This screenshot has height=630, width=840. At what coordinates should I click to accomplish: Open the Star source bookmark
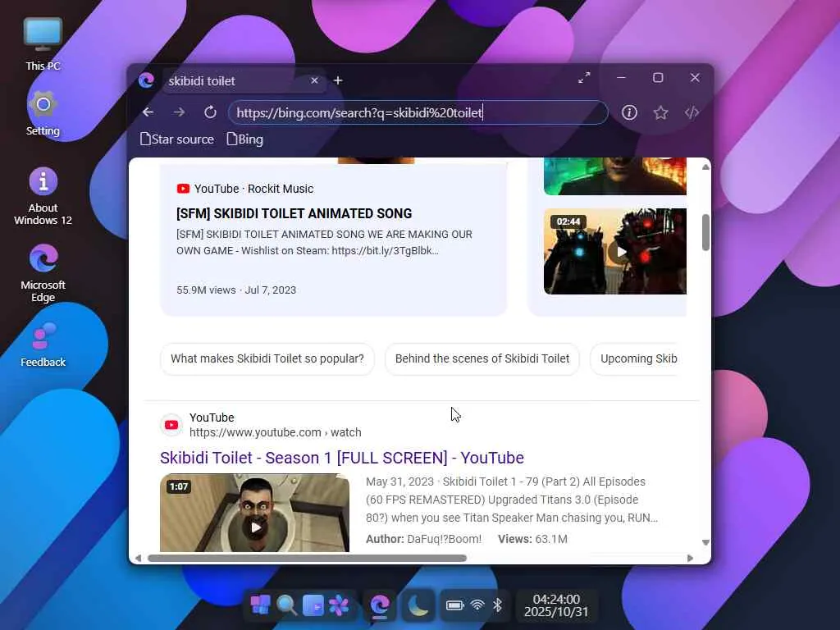click(177, 139)
